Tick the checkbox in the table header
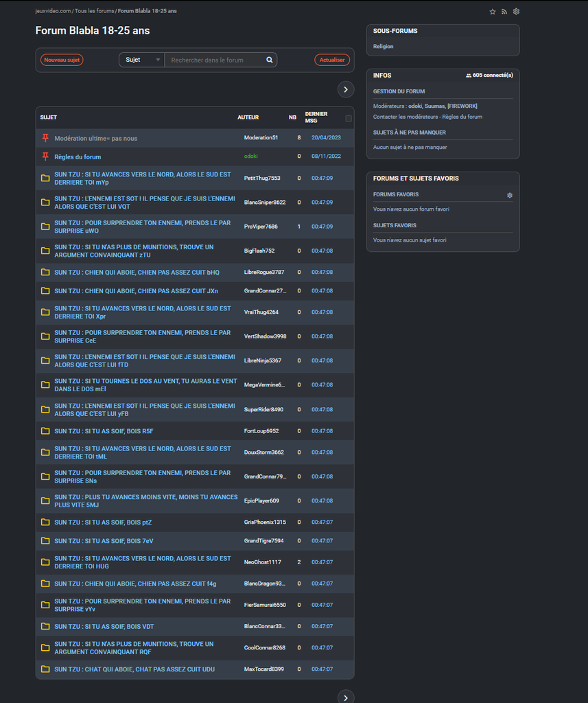The height and width of the screenshot is (703, 588). 348,118
